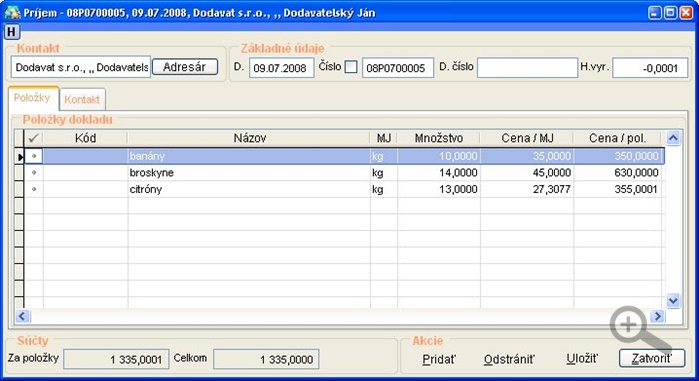
Task: Toggle the mark cell for citróny row
Action: point(34,189)
